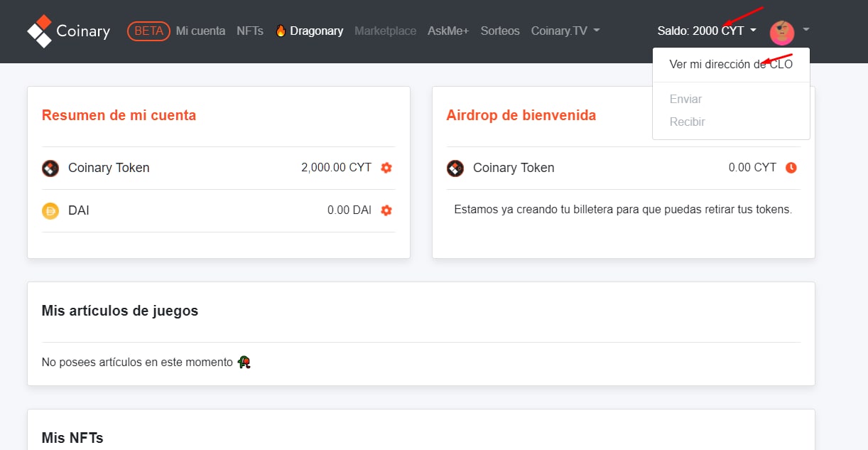Click the user avatar picture

782,33
